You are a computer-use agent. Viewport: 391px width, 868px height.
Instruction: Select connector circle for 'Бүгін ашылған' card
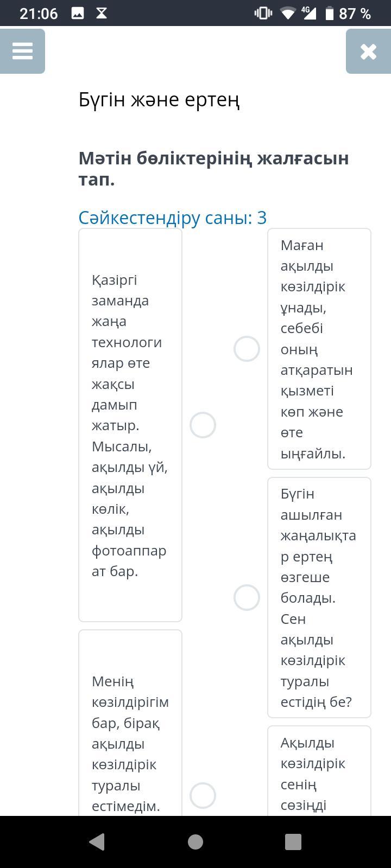point(247,597)
